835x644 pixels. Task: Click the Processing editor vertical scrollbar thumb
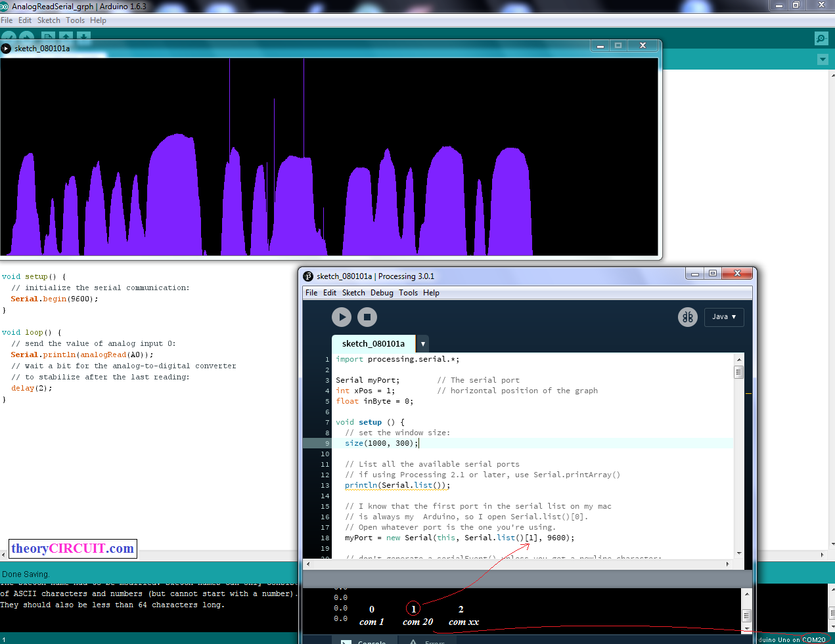tap(739, 372)
